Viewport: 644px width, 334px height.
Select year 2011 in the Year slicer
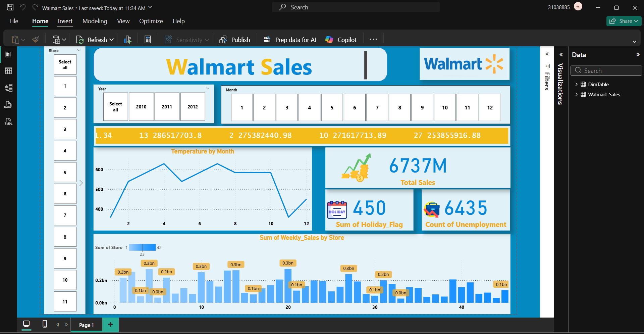tap(167, 107)
